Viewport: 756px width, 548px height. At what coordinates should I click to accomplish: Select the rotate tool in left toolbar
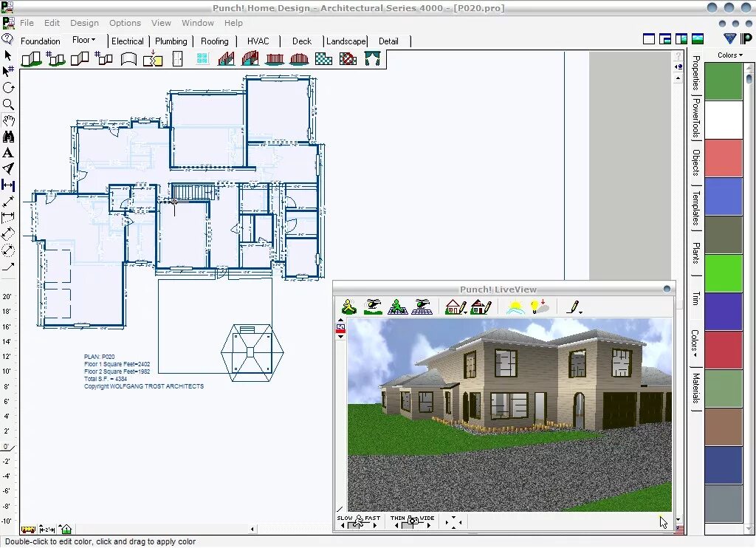(8, 88)
